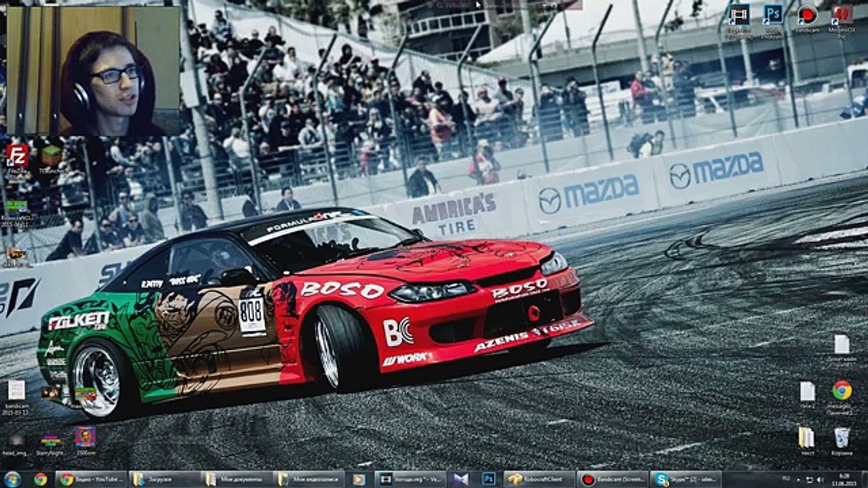Open the text document left of Chrome shortcut
Screen dimensions: 868x488
807,391
